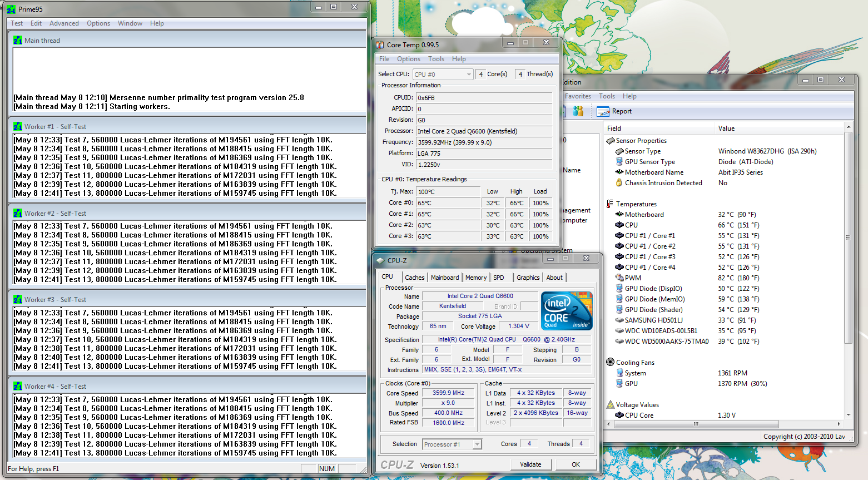
Task: Switch to the Mainboard tab in CPU-Z
Action: coord(445,278)
